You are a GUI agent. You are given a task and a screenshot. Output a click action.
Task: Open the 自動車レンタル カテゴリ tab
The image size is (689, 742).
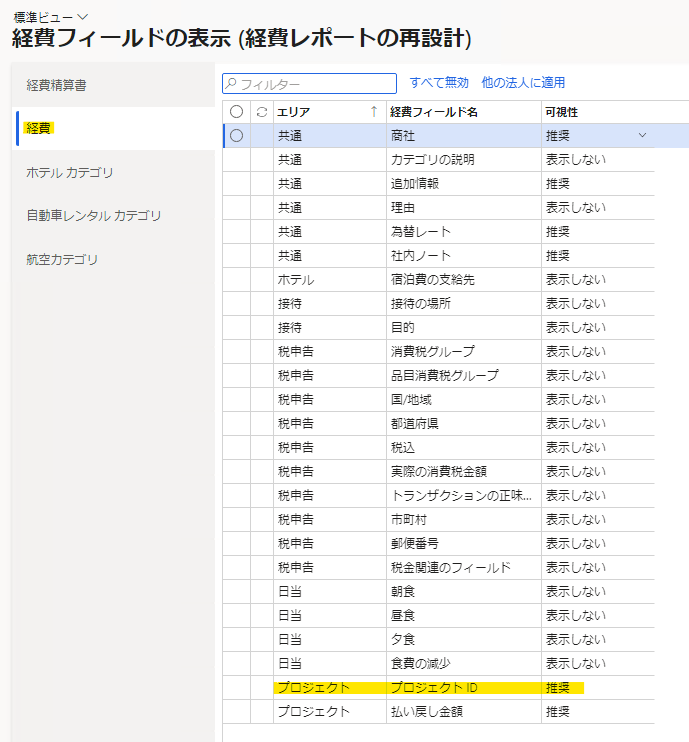point(113,216)
